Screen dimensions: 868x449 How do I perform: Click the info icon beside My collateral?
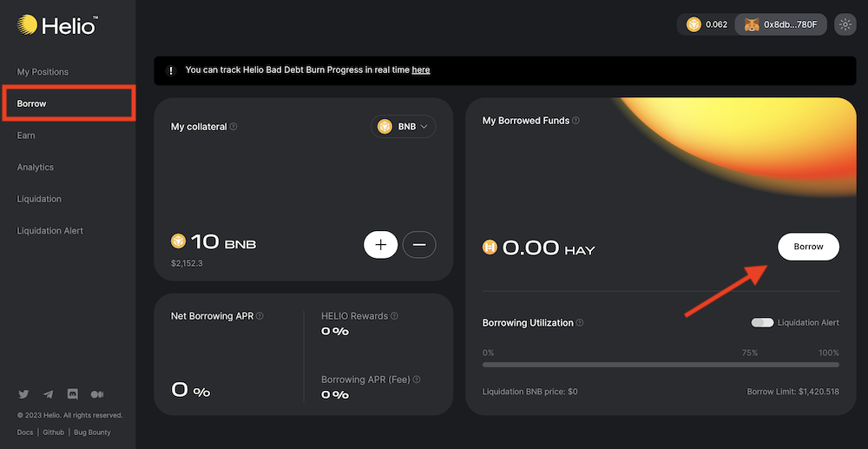point(233,127)
